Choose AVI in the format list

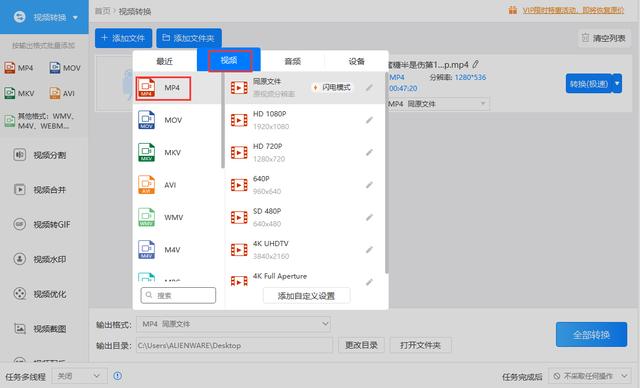tap(178, 185)
